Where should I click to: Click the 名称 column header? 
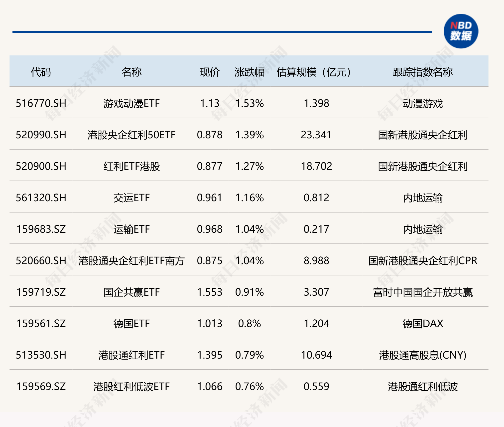tap(131, 72)
